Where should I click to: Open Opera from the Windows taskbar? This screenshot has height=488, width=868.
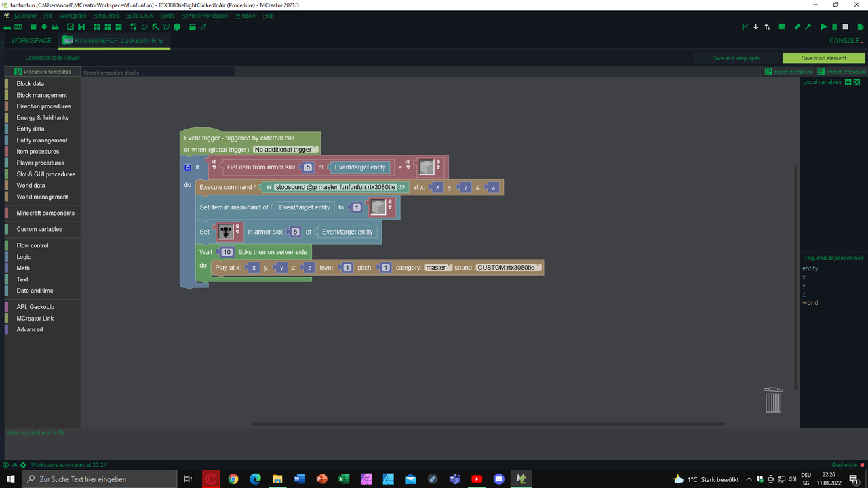[211, 479]
